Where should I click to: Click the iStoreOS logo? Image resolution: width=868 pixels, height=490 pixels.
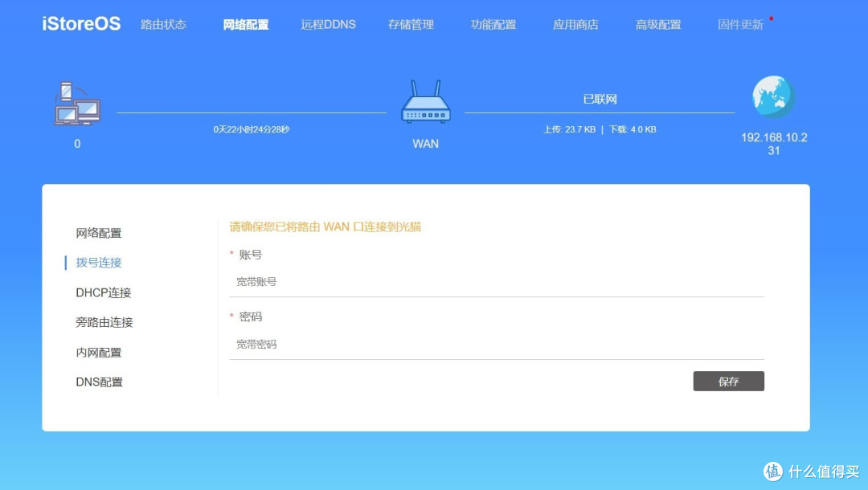click(x=80, y=23)
